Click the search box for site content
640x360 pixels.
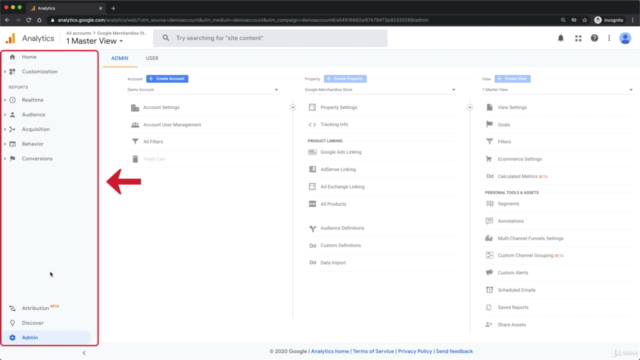click(x=270, y=38)
